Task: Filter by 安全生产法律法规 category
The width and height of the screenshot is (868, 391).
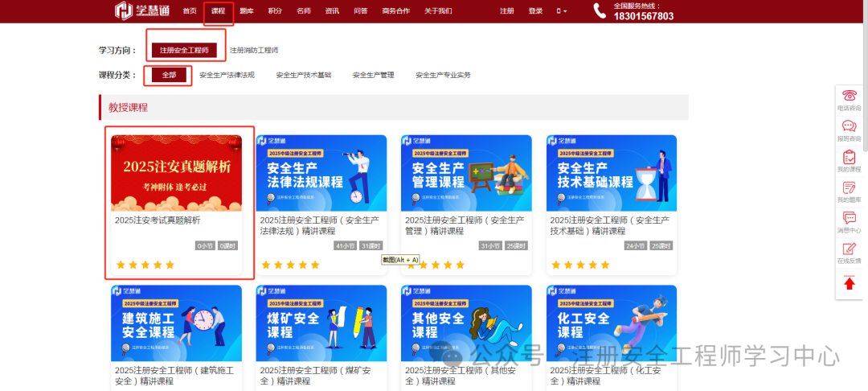Action: point(227,75)
